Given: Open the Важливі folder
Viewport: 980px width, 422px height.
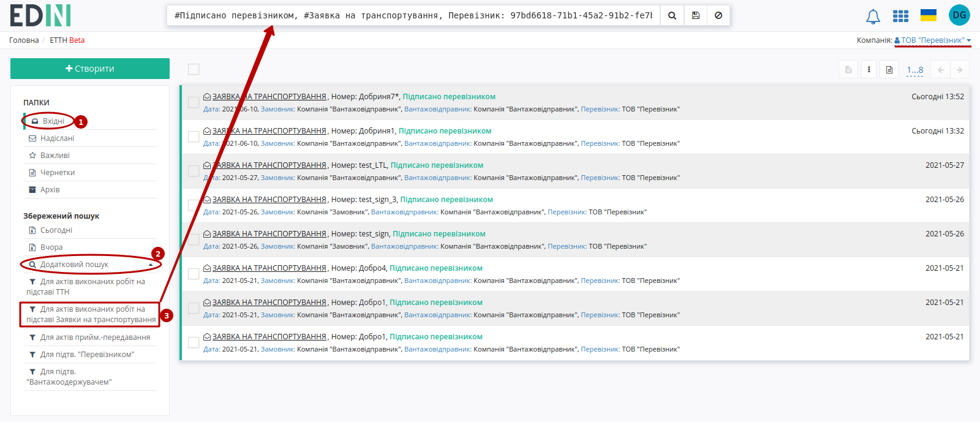Looking at the screenshot, I should 90,156.
